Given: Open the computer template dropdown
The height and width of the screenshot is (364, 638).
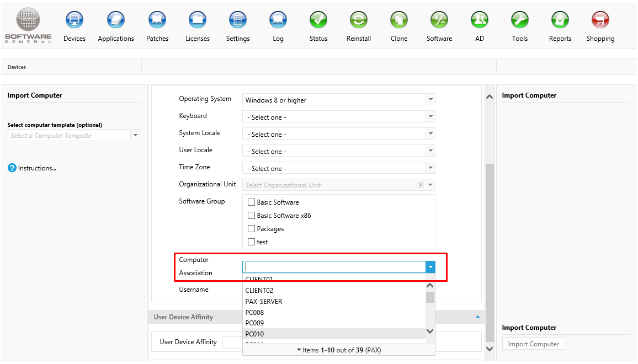Looking at the screenshot, I should tap(135, 136).
